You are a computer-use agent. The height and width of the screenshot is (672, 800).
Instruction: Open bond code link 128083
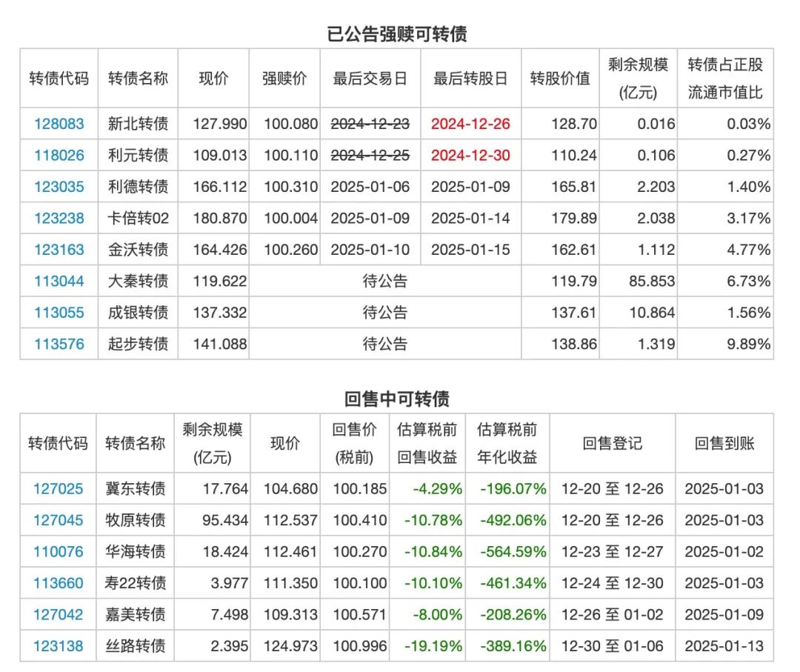pyautogui.click(x=59, y=124)
